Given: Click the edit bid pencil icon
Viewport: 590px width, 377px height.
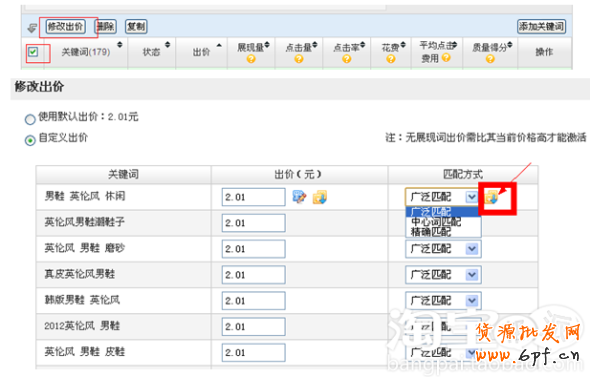Looking at the screenshot, I should coord(299,197).
